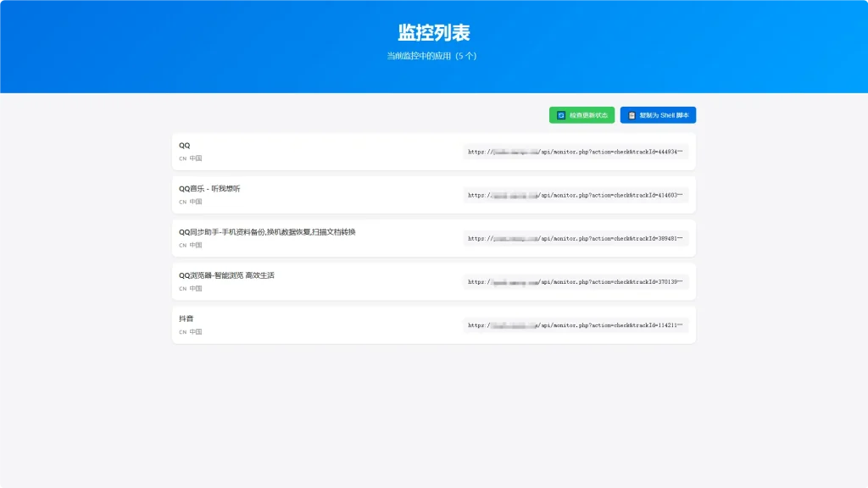The image size is (868, 488).
Task: Click the green 检查更新状态 button
Action: coord(581,115)
